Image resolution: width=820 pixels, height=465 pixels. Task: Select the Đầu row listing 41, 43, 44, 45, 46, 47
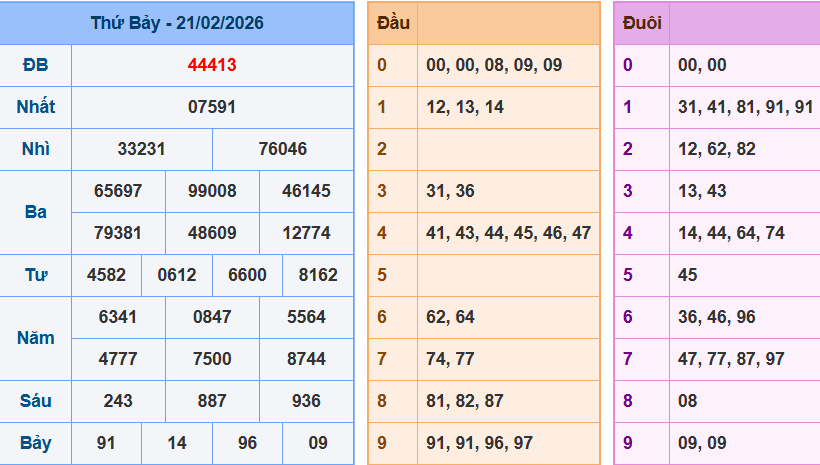pos(508,233)
